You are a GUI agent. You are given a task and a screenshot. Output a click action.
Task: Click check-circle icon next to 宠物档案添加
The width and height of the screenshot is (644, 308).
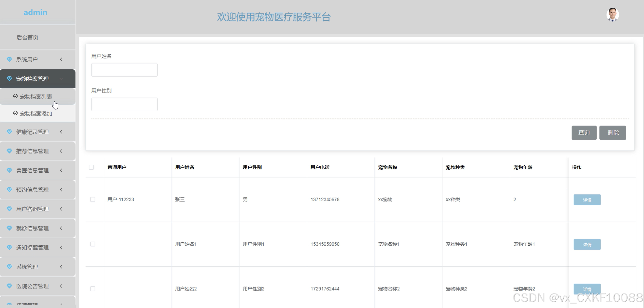point(15,113)
